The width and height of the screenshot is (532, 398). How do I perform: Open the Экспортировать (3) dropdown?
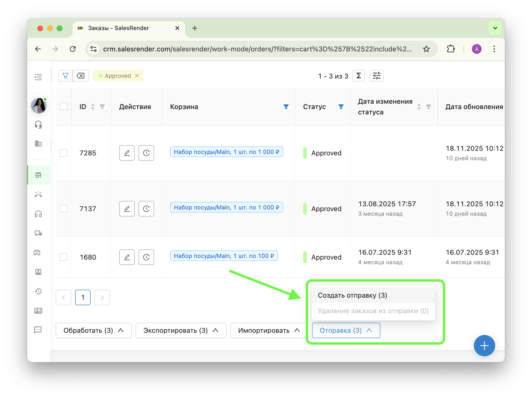pos(181,330)
